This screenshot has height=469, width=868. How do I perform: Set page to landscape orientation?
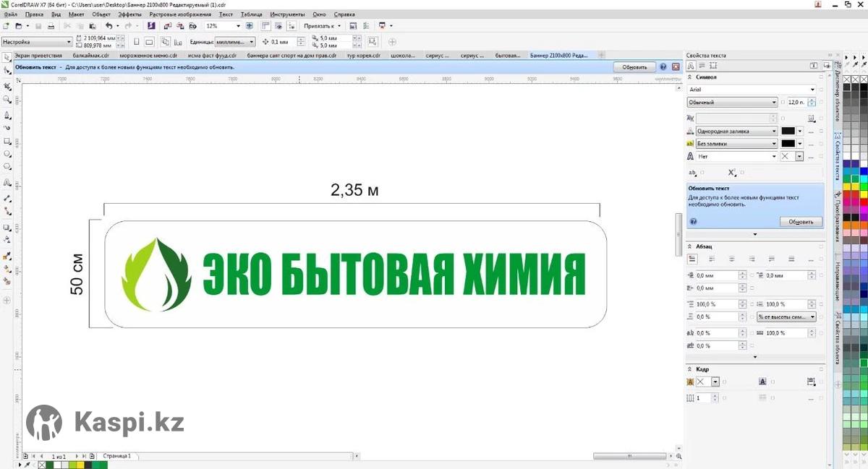pos(149,42)
